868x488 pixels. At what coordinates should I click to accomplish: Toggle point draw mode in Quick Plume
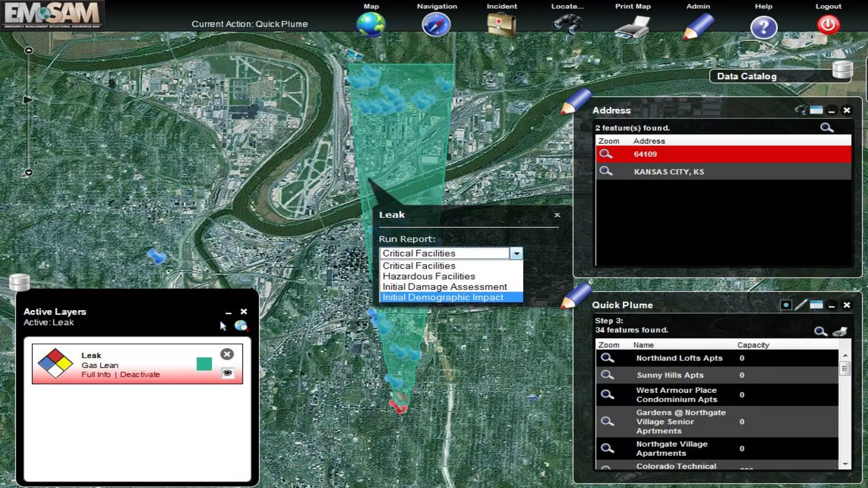(x=786, y=305)
